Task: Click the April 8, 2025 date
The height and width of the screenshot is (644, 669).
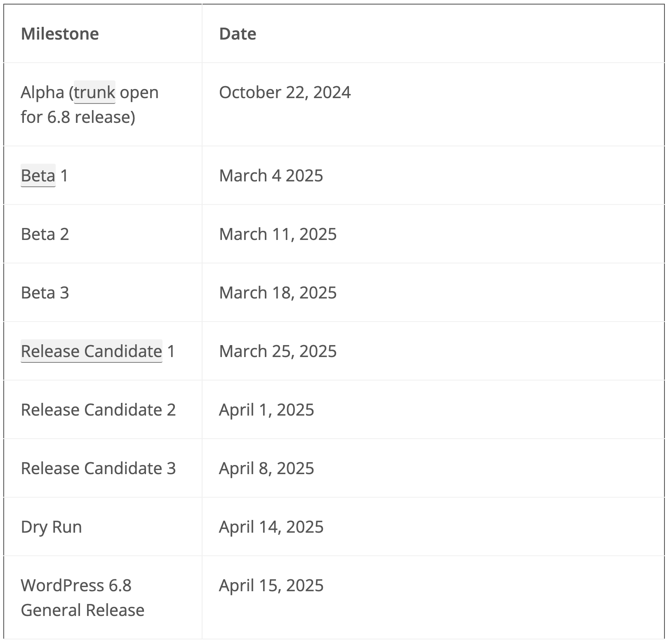Action: click(266, 468)
